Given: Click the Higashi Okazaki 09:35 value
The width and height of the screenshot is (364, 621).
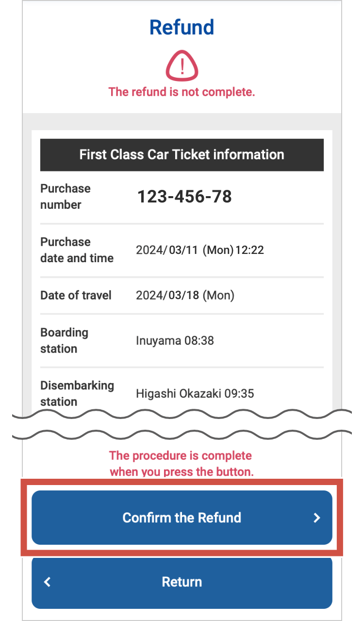Looking at the screenshot, I should 195,393.
